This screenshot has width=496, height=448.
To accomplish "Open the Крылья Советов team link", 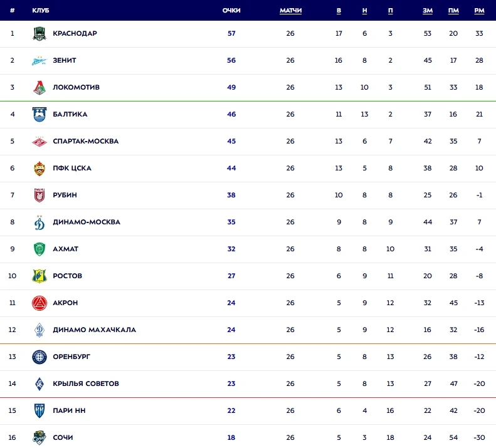I will (86, 383).
